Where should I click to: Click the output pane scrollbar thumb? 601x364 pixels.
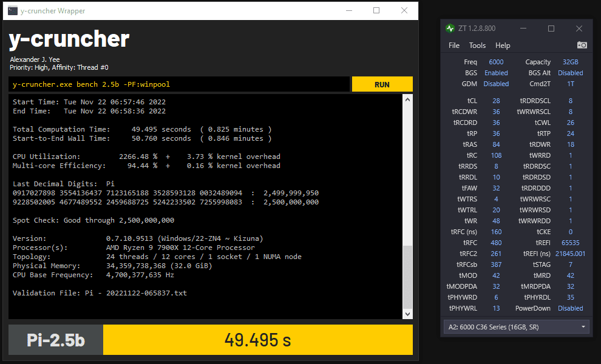pyautogui.click(x=407, y=277)
